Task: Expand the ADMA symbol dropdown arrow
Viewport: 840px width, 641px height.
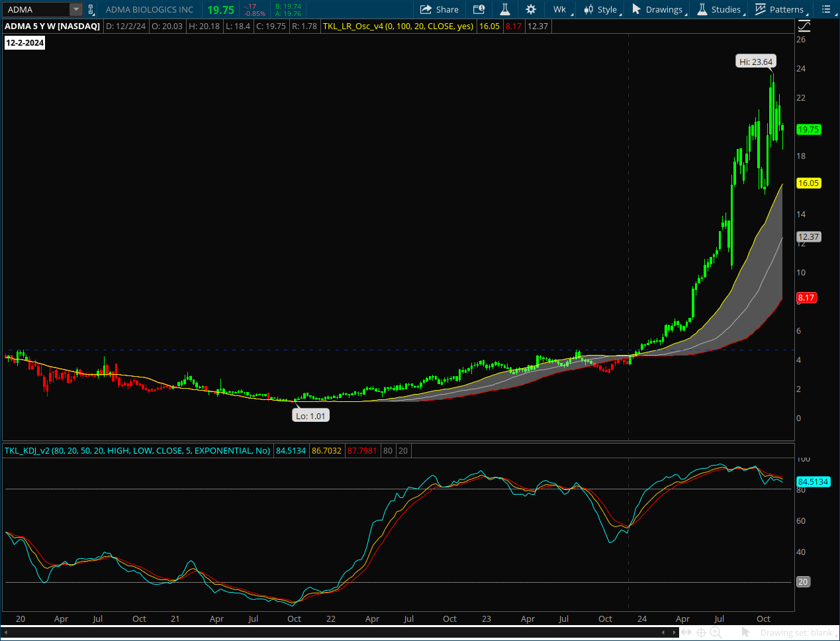Action: [x=76, y=9]
